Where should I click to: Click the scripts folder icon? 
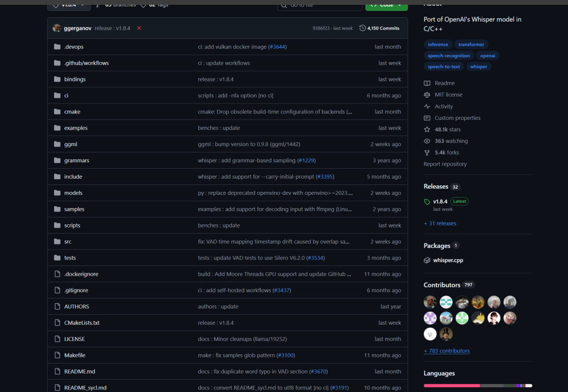point(57,225)
